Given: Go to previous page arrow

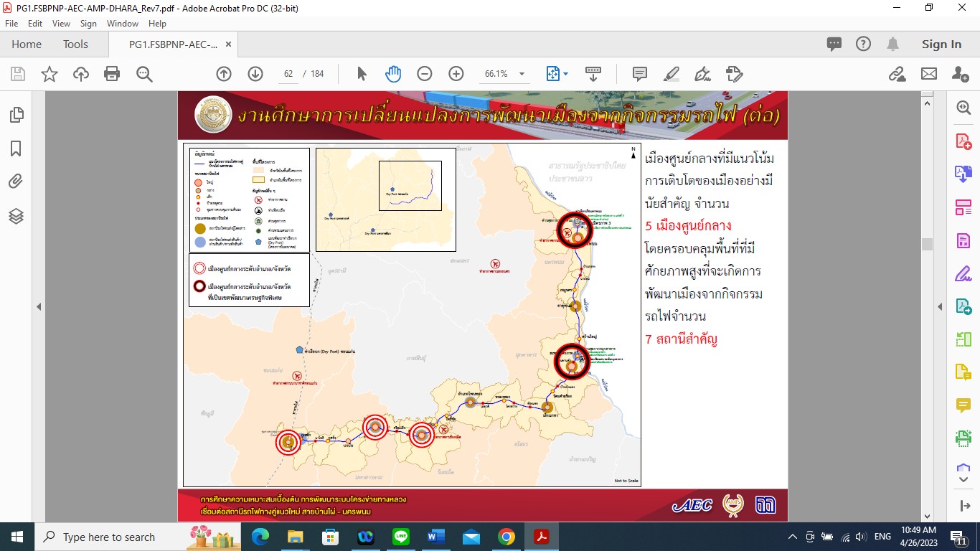Looking at the screenshot, I should 224,74.
